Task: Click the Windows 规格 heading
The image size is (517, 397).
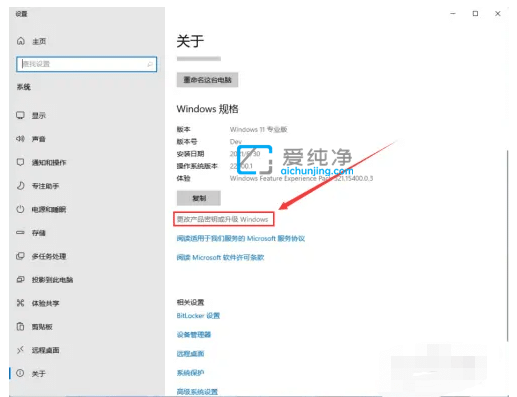Action: pos(207,109)
